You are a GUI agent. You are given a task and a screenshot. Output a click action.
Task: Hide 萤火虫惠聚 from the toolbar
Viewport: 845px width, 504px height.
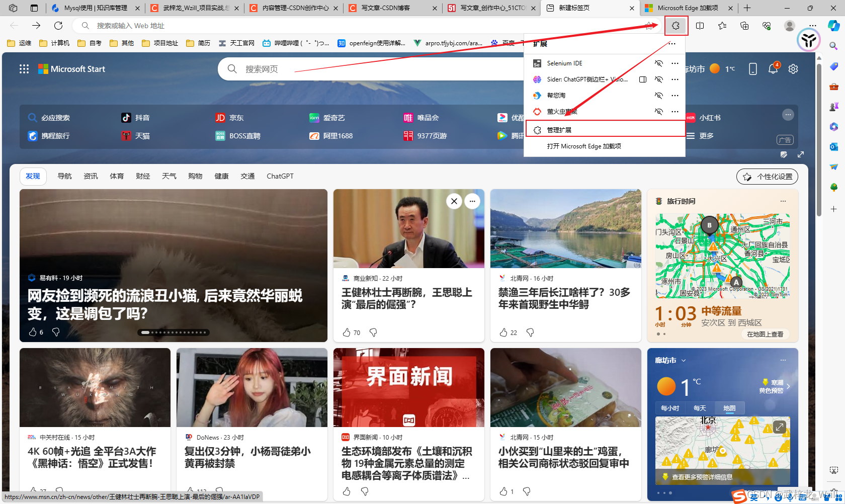coord(659,112)
